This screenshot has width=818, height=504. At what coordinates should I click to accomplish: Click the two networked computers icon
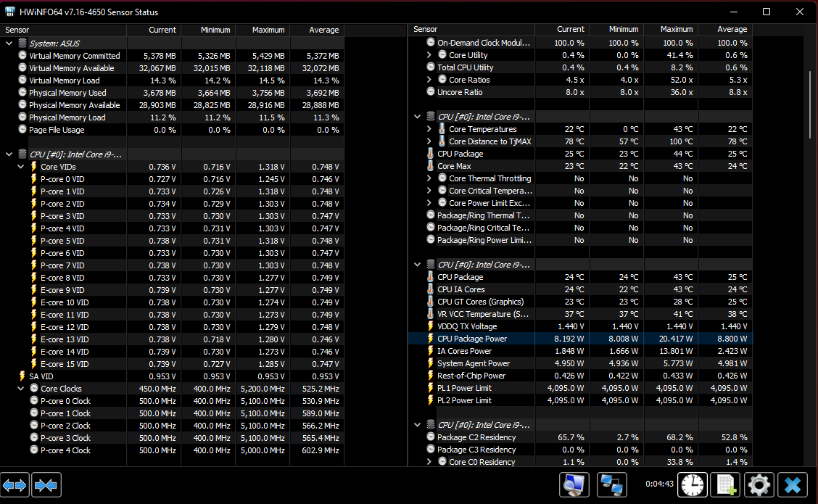click(x=612, y=485)
